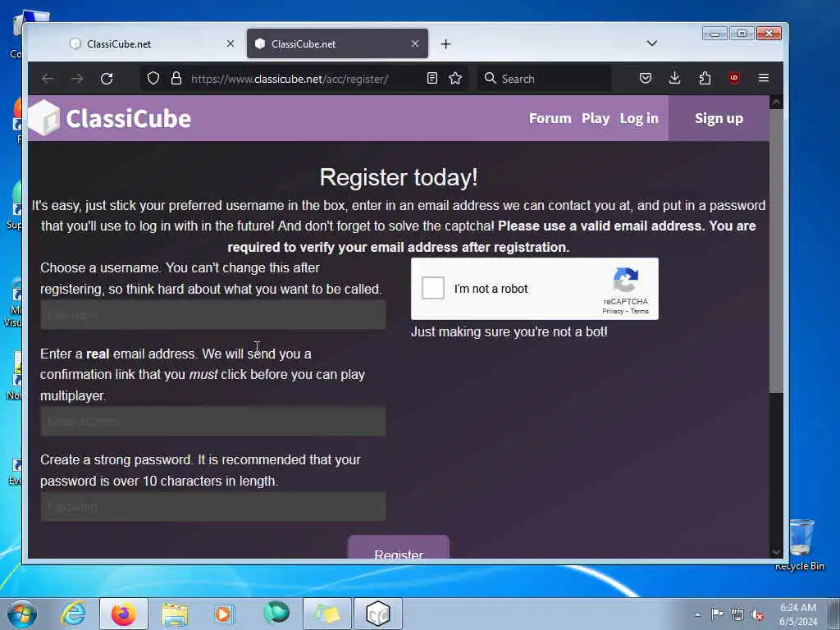Open Windows Explorer folder taskbar icon
840x630 pixels.
[175, 614]
